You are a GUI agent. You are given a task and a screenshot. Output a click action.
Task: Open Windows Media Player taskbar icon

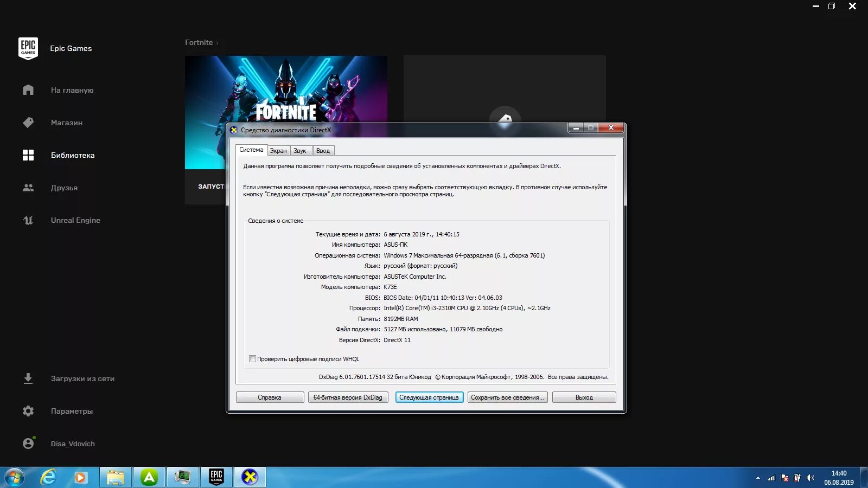pos(81,478)
